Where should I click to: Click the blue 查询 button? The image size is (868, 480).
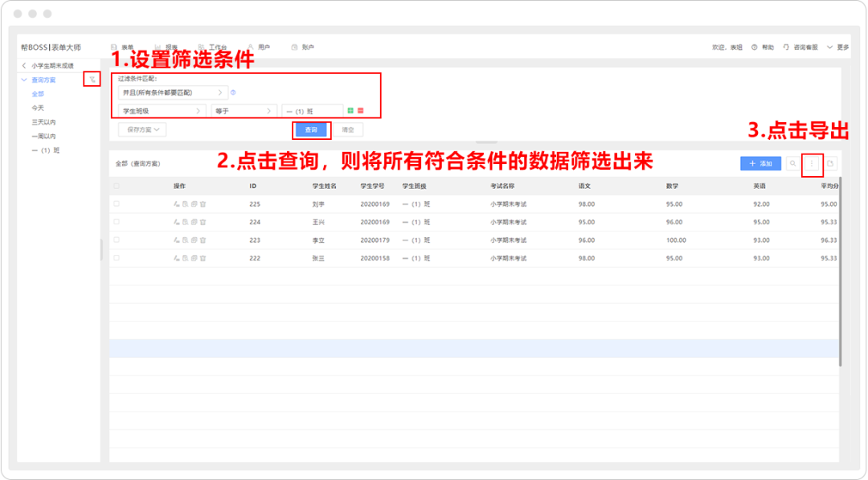click(x=311, y=129)
